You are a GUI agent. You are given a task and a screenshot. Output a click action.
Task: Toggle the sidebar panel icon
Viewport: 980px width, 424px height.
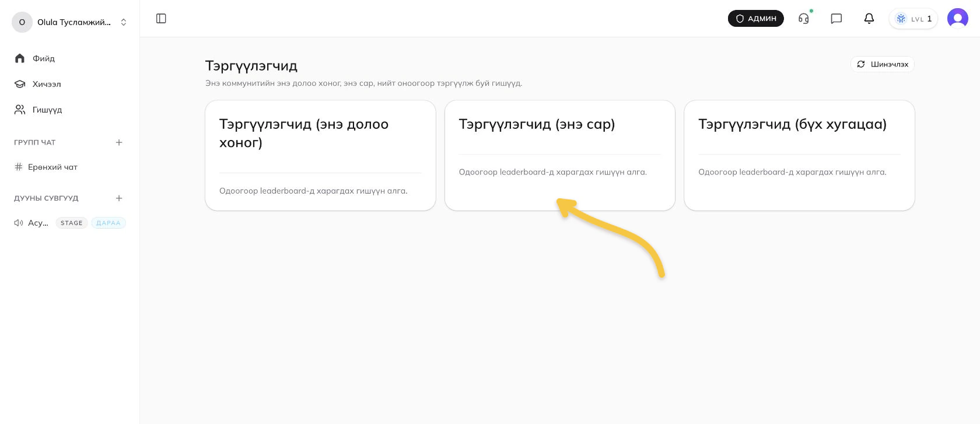[162, 19]
